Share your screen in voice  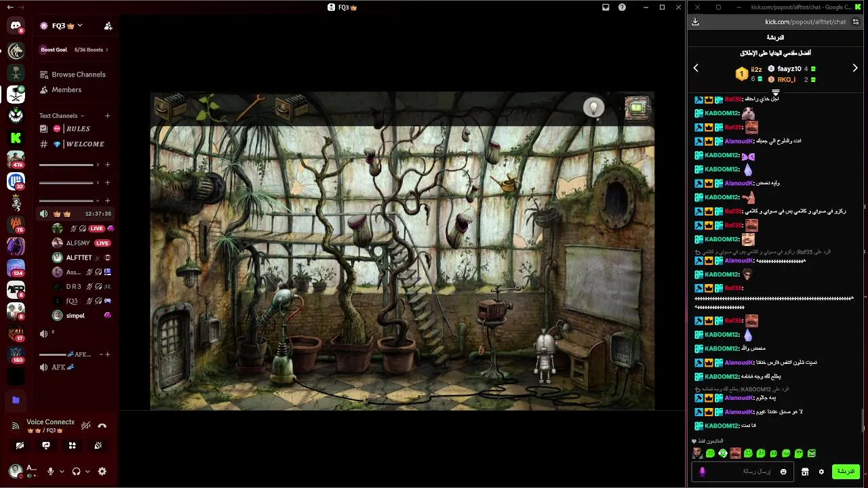[x=46, y=445]
